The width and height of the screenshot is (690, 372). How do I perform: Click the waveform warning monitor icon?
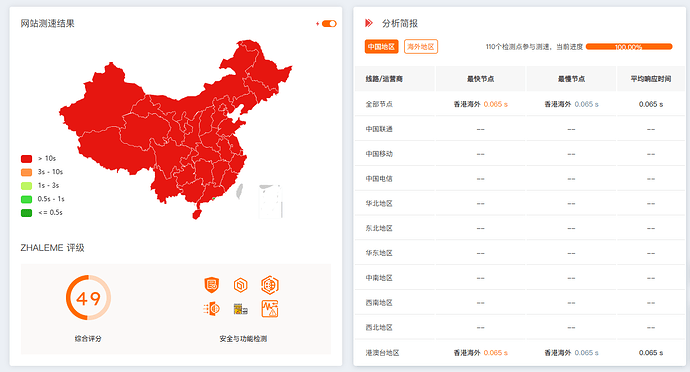pos(270,309)
